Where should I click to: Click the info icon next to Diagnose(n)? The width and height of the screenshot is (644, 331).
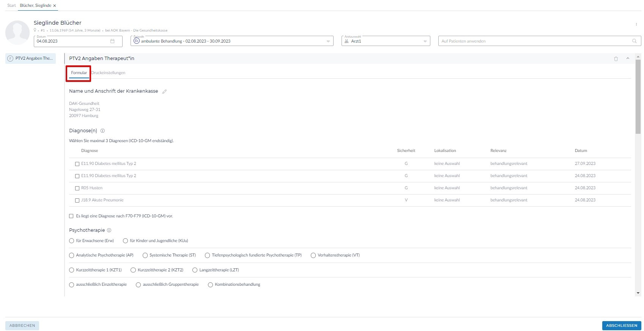coord(102,131)
